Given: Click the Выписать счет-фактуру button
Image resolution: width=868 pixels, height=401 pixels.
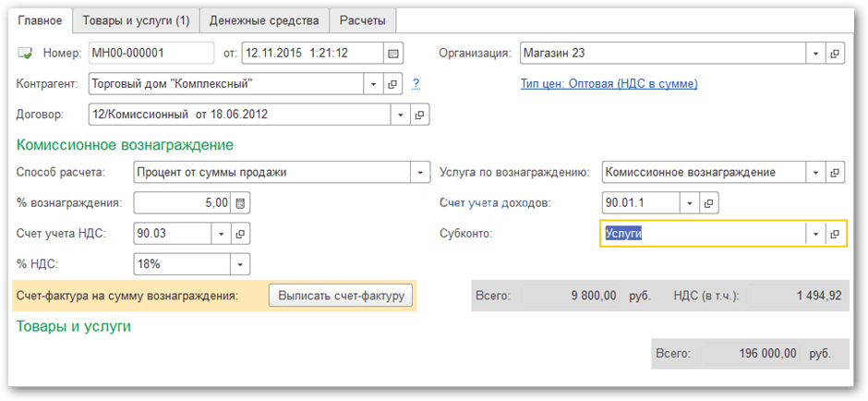Looking at the screenshot, I should coord(341,296).
